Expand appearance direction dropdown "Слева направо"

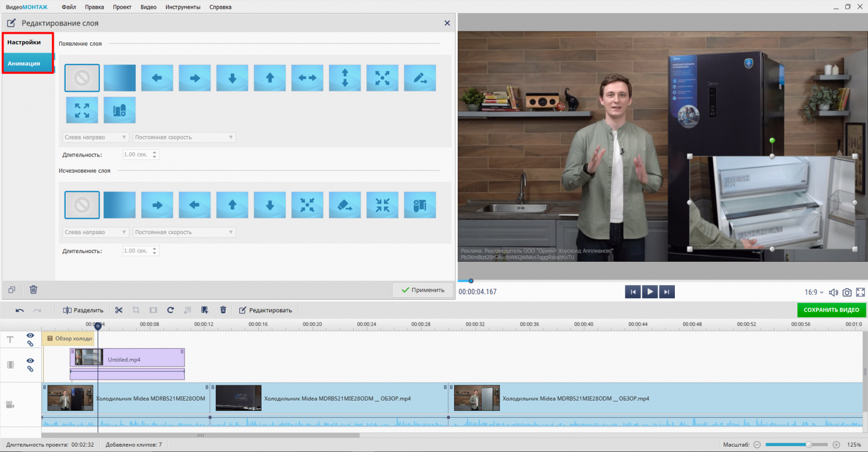[95, 137]
